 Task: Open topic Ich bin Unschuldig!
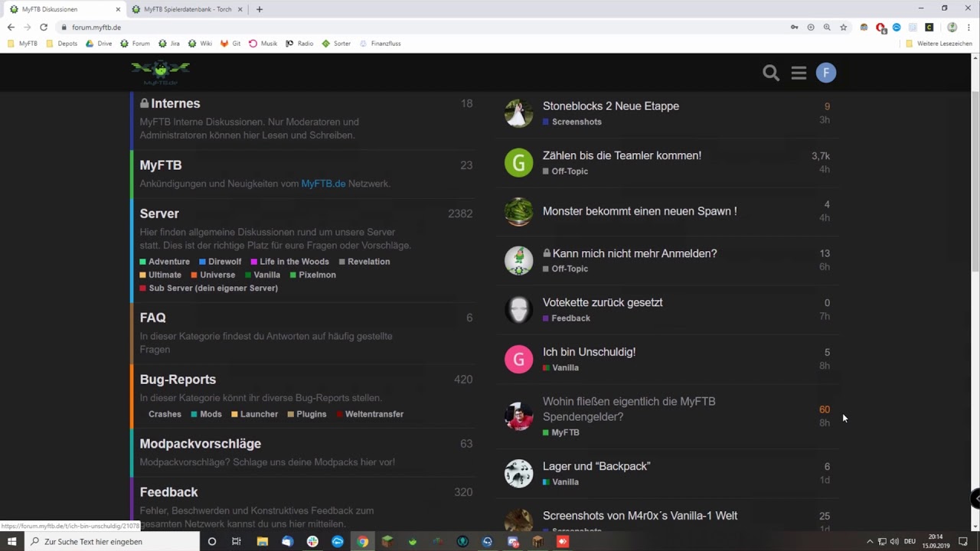click(x=589, y=352)
